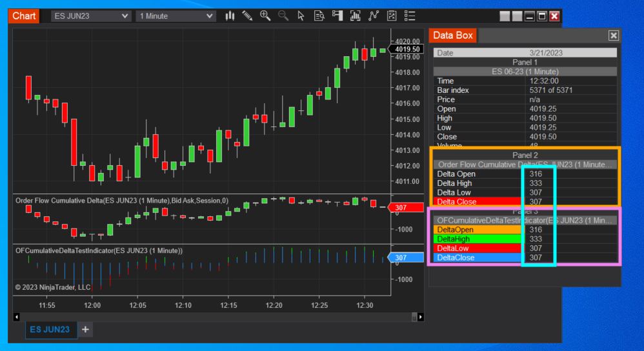Image resolution: width=644 pixels, height=351 pixels.
Task: Toggle the Chart Trader icon
Action: click(x=337, y=16)
